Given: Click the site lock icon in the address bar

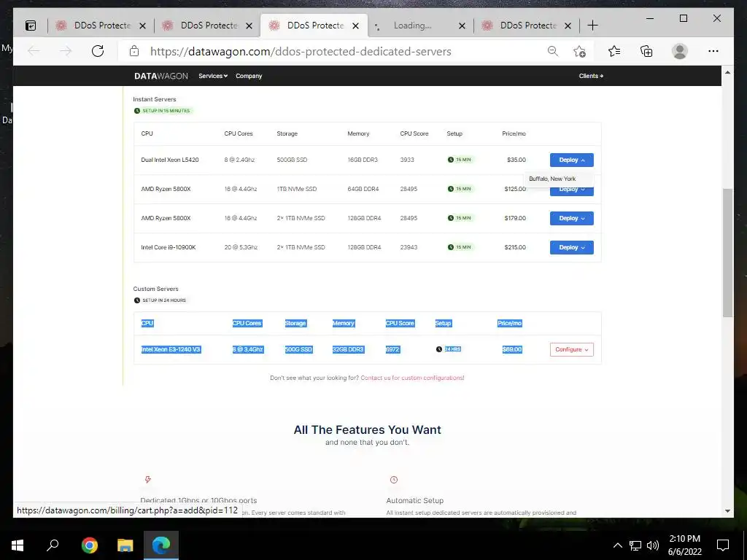Looking at the screenshot, I should tap(134, 51).
